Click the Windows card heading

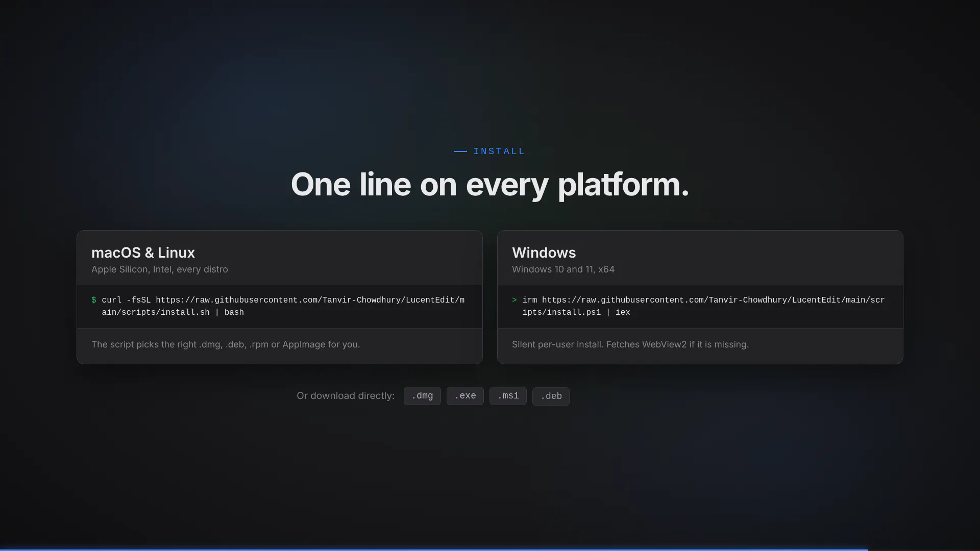click(544, 253)
